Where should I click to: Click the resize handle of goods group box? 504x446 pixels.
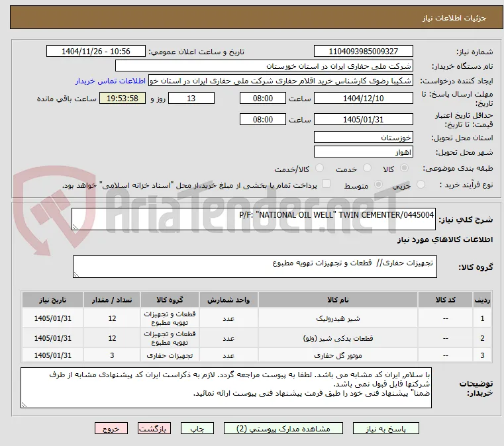(76, 274)
